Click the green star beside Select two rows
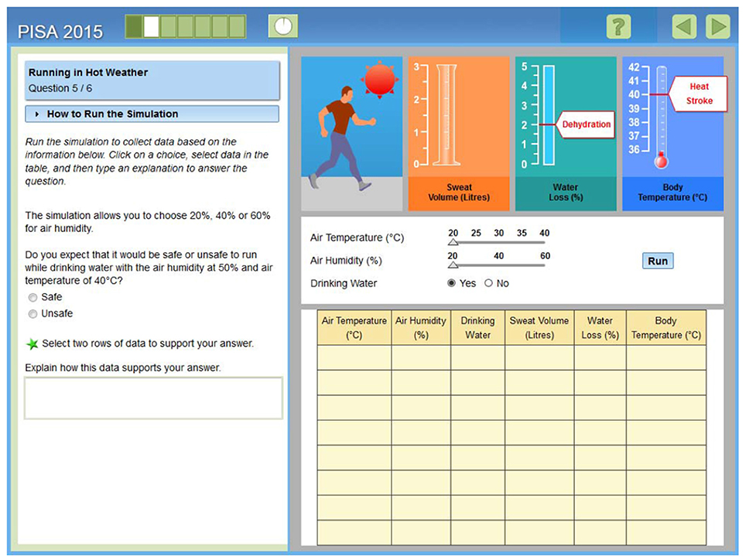The image size is (746, 560). 32,343
